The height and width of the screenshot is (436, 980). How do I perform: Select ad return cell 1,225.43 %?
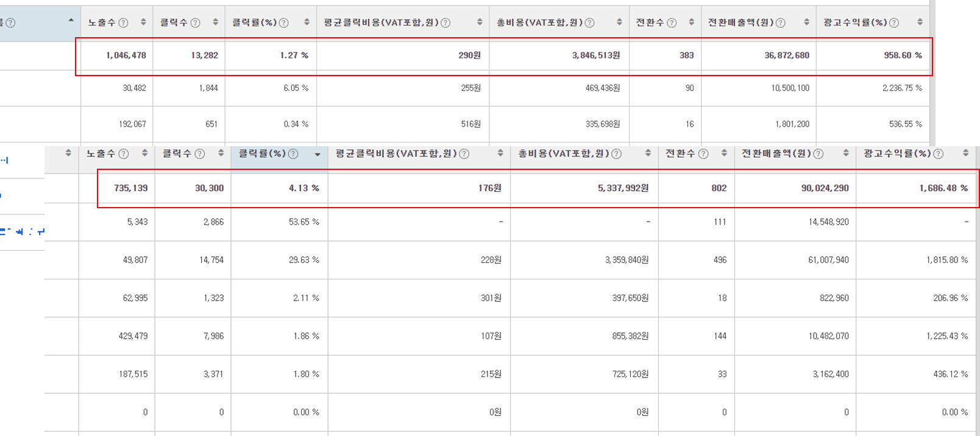coord(947,336)
